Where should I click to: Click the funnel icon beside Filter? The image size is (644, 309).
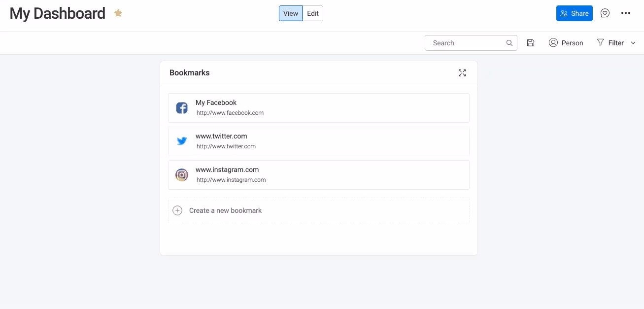(600, 42)
